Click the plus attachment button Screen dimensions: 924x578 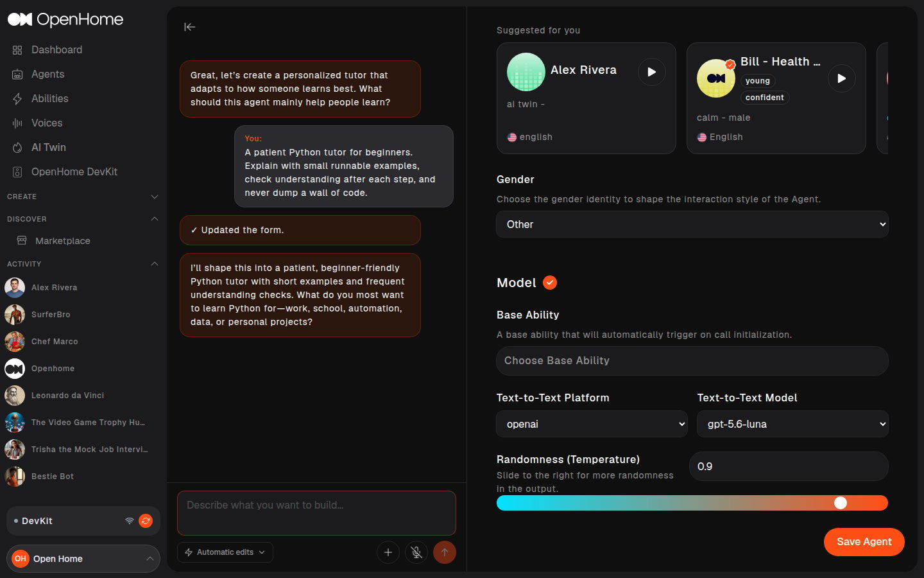tap(388, 552)
